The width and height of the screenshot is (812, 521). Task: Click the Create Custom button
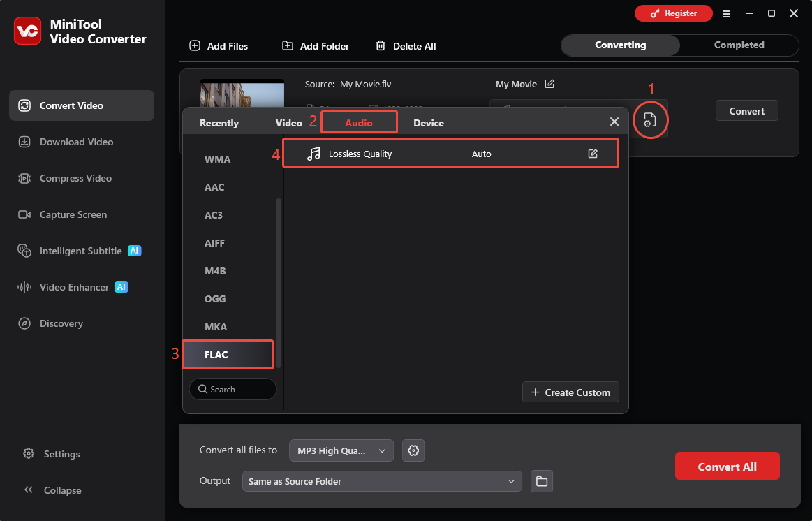tap(570, 392)
